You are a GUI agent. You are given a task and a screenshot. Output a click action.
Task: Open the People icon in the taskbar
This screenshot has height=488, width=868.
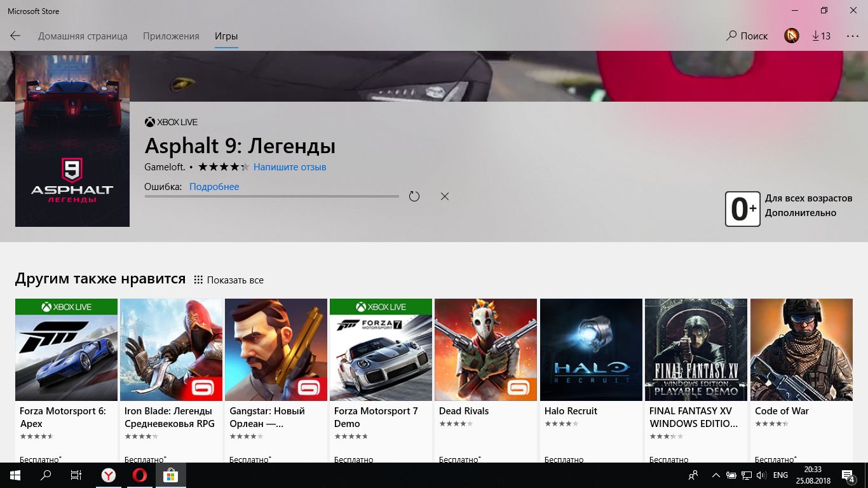point(693,475)
